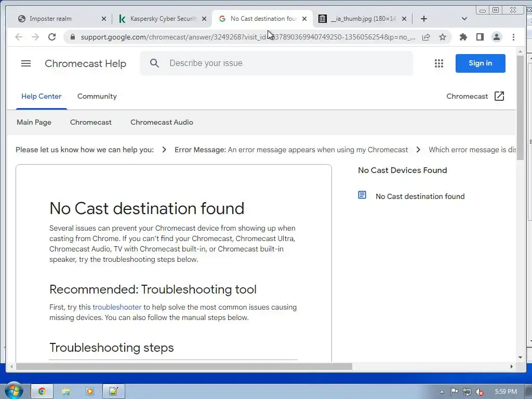532x399 pixels.
Task: Open the Chromecast section link
Action: 90,122
